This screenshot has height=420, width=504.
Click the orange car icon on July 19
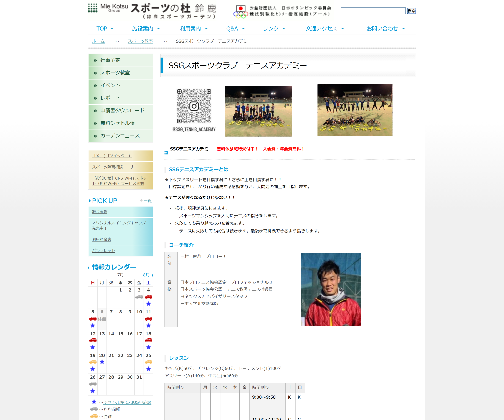93,362
